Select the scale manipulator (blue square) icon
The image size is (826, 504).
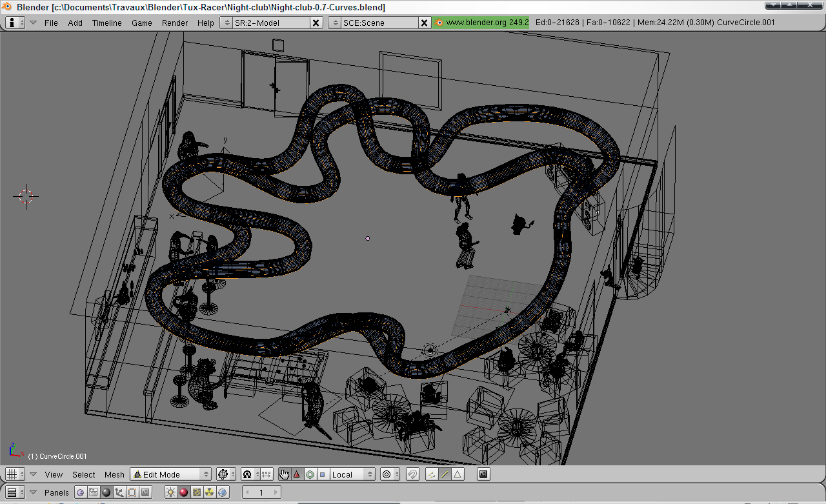click(x=322, y=474)
